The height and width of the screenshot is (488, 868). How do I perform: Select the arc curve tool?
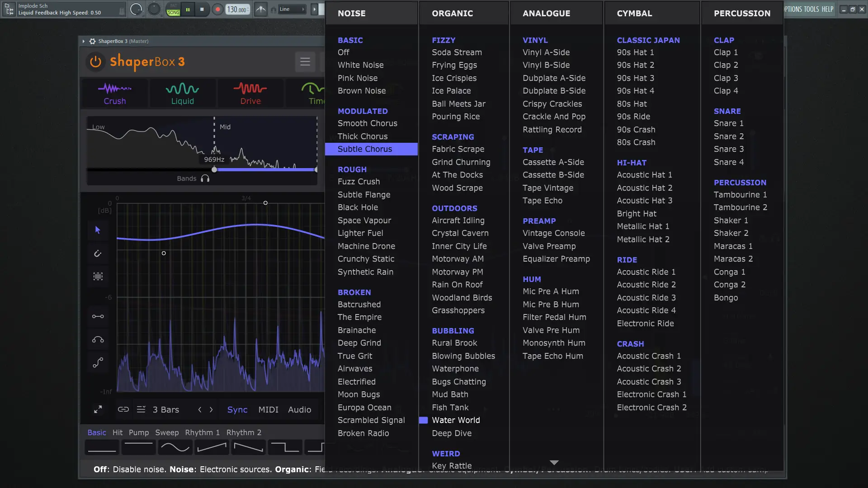[x=98, y=340]
